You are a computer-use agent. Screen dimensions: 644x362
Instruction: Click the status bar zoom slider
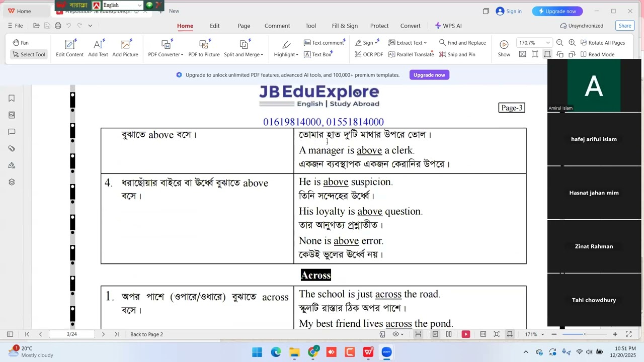coord(584,334)
